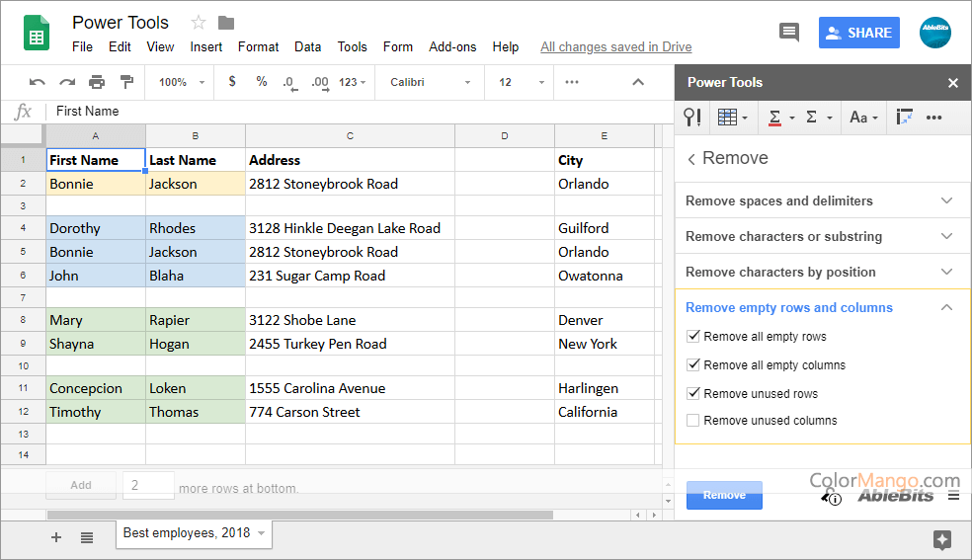Enable Remove unused columns checkbox
Screen dimensions: 972x560
pyautogui.click(x=693, y=421)
